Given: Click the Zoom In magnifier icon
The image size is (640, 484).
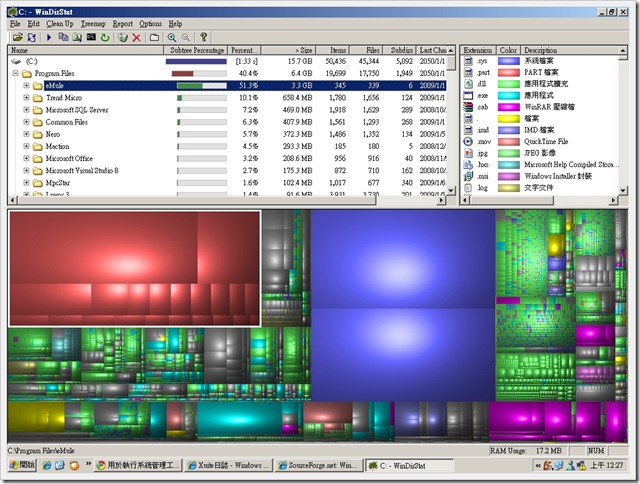Looking at the screenshot, I should tap(171, 37).
